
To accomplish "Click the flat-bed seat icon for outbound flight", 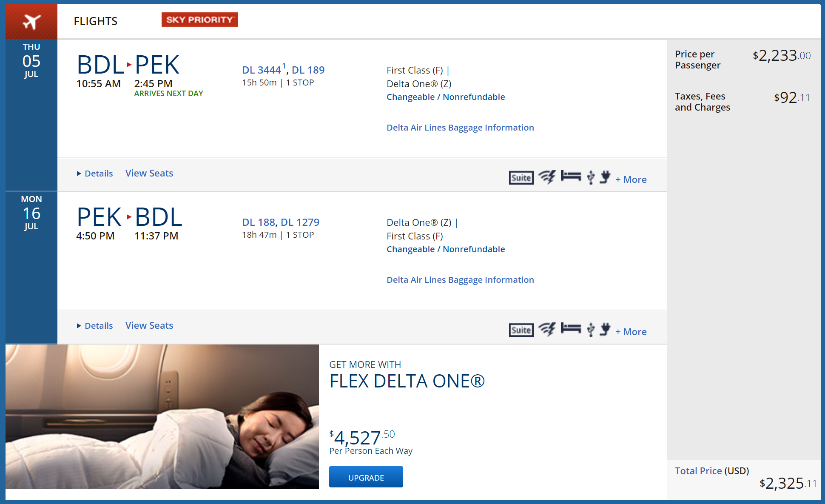I will [x=571, y=176].
